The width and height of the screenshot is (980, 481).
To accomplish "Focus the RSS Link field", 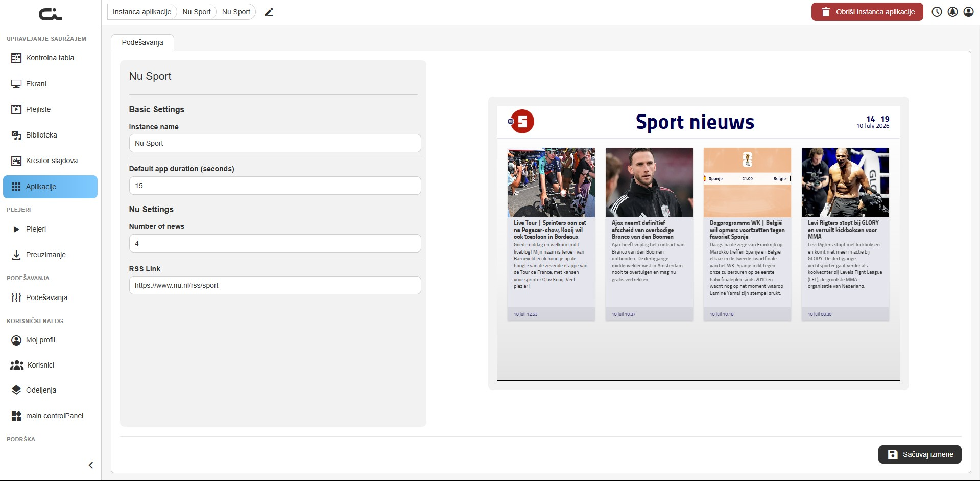I will 275,285.
